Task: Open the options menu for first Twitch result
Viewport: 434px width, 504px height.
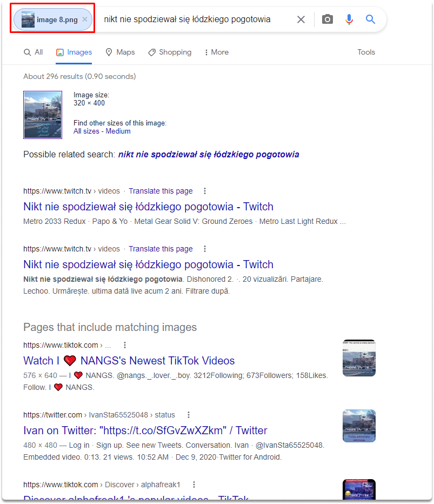Action: [x=205, y=191]
